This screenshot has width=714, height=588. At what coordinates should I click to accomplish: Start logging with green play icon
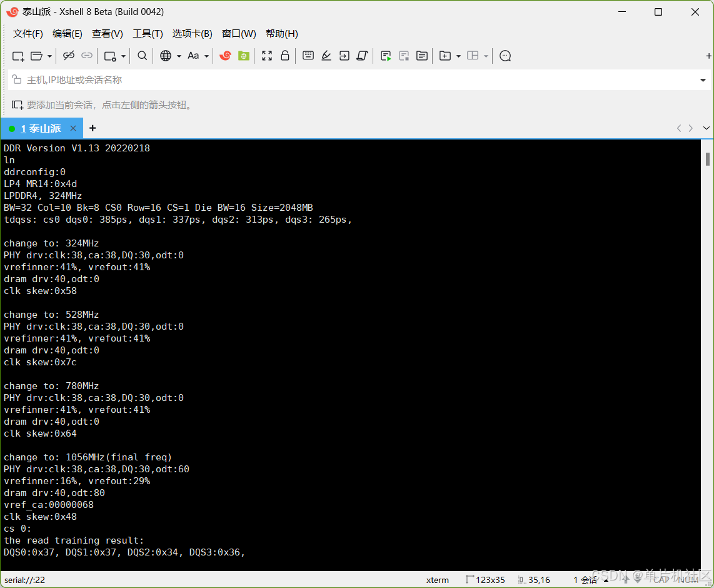(x=386, y=56)
